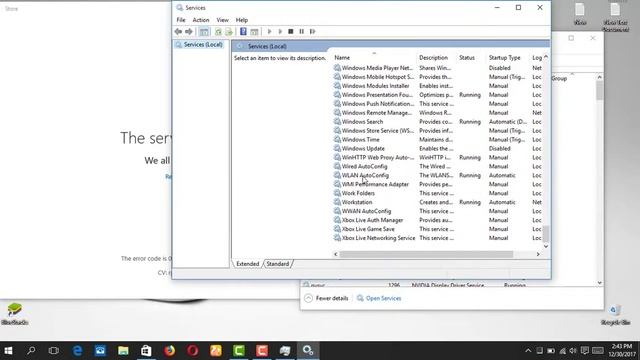Open the Windows Start menu
Viewport: 640px width, 360px height.
(x=8, y=351)
